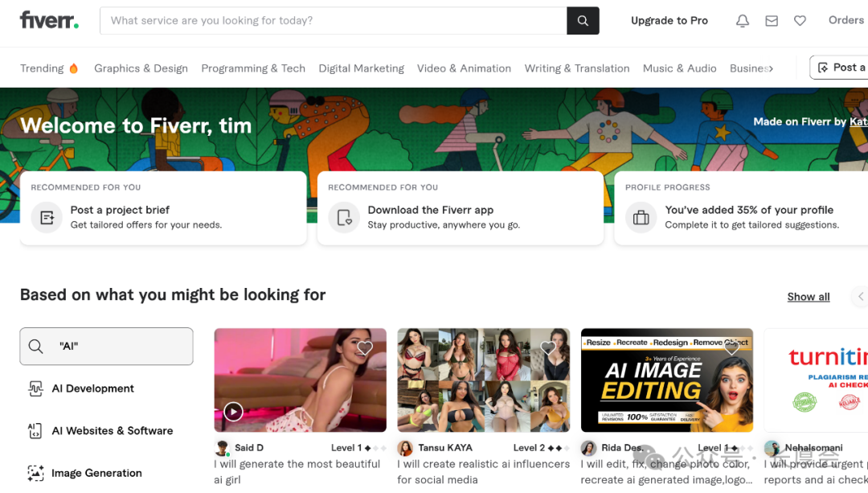This screenshot has width=868, height=493.
Task: Select AI Development suggestion
Action: pos(93,389)
